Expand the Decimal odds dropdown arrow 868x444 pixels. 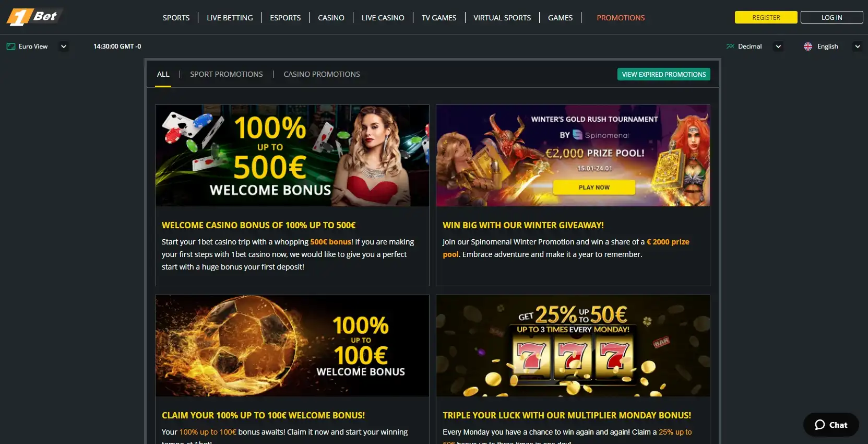[778, 46]
